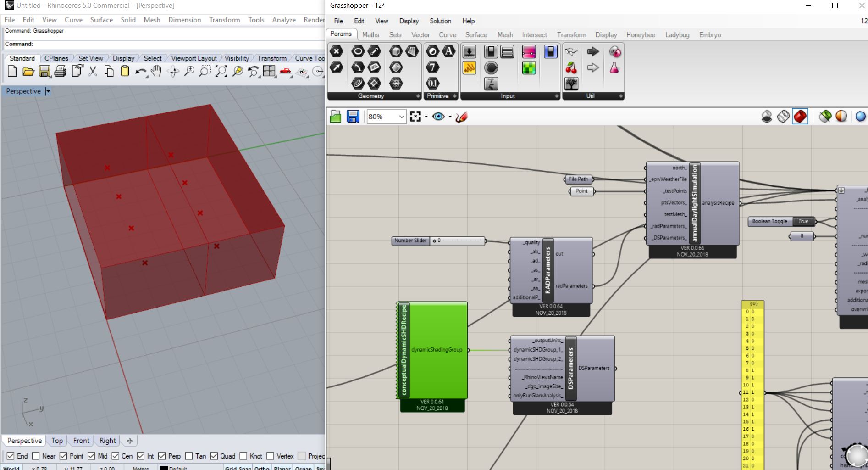Image resolution: width=868 pixels, height=470 pixels.
Task: Toggle the Mid osnap checkbox
Action: pos(91,456)
